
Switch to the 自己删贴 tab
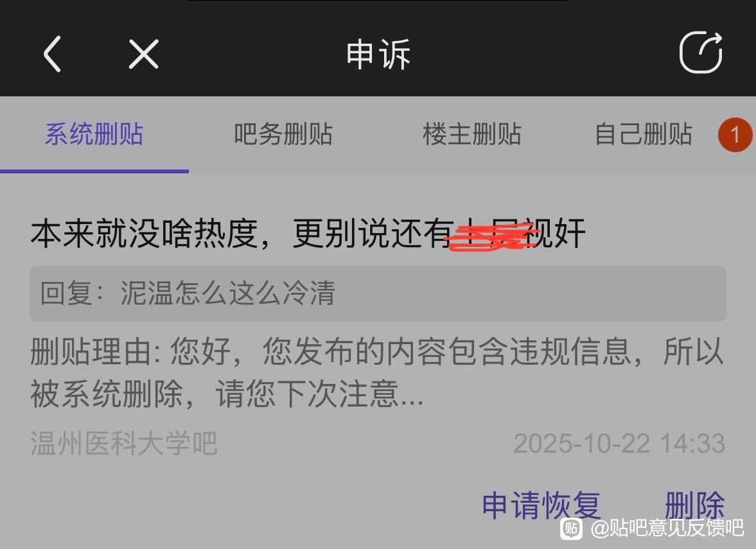tap(644, 134)
